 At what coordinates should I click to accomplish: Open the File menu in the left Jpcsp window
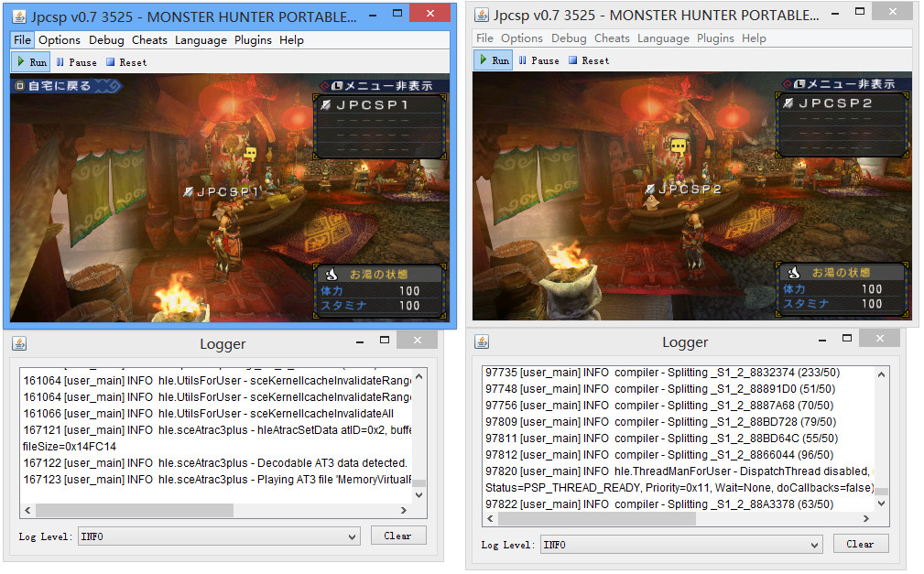click(x=22, y=40)
